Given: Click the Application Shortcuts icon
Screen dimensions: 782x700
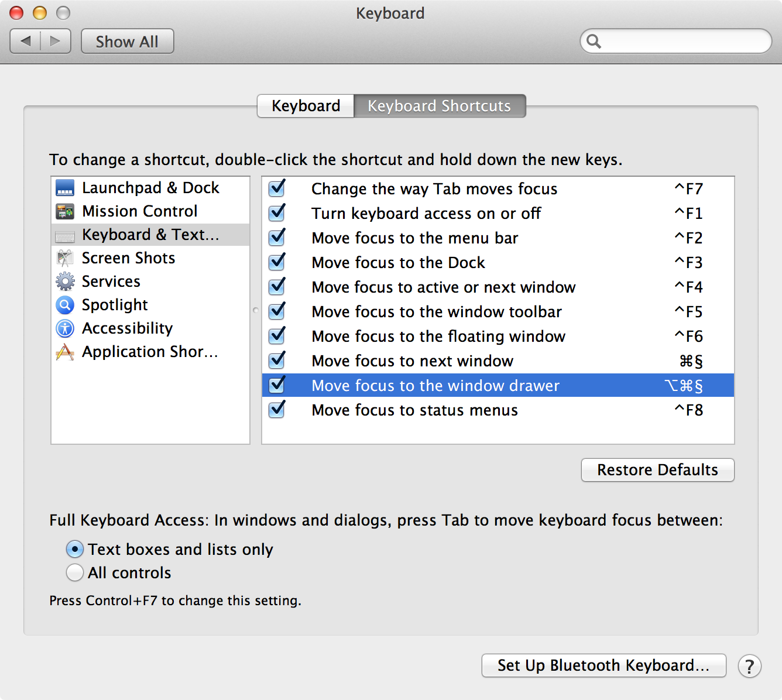Looking at the screenshot, I should [x=65, y=352].
